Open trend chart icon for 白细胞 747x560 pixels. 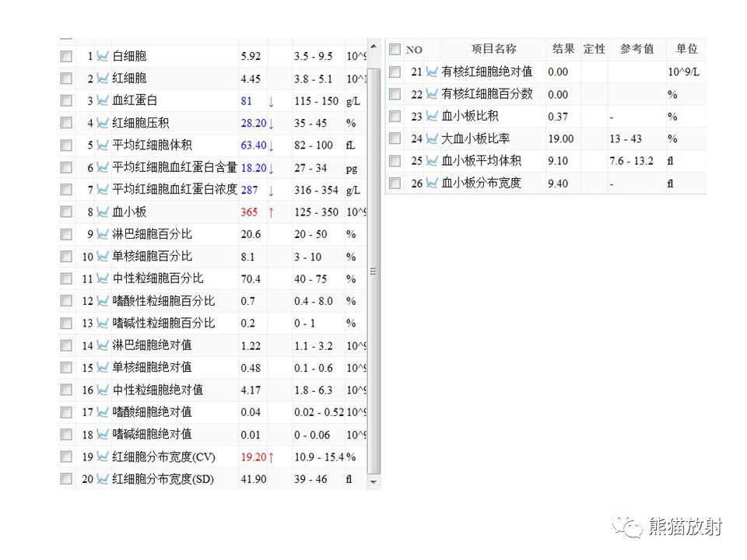point(103,56)
